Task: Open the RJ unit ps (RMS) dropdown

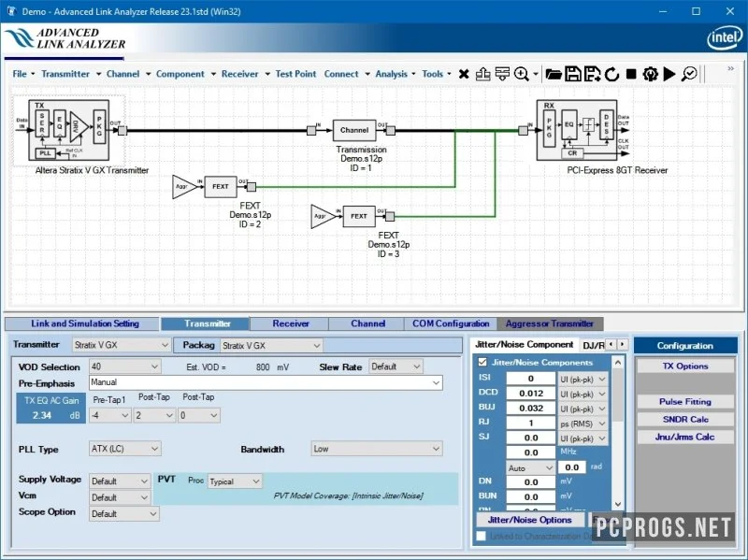Action: click(583, 424)
